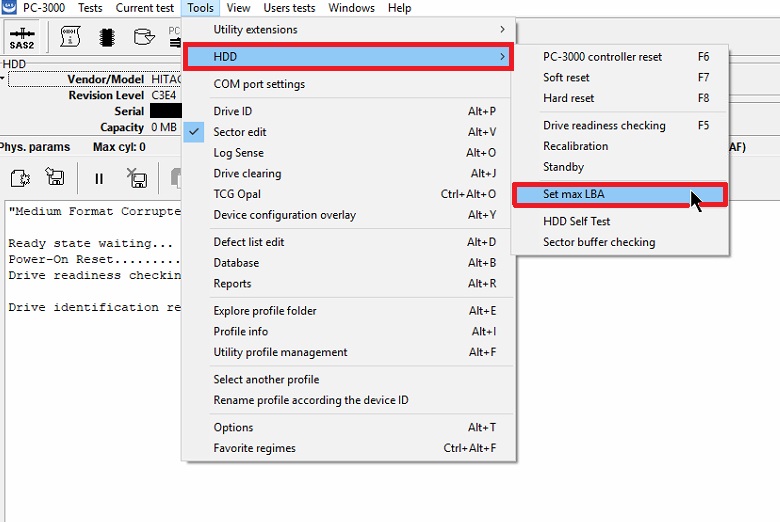Open the Current test menu
This screenshot has width=780, height=522.
tap(145, 8)
